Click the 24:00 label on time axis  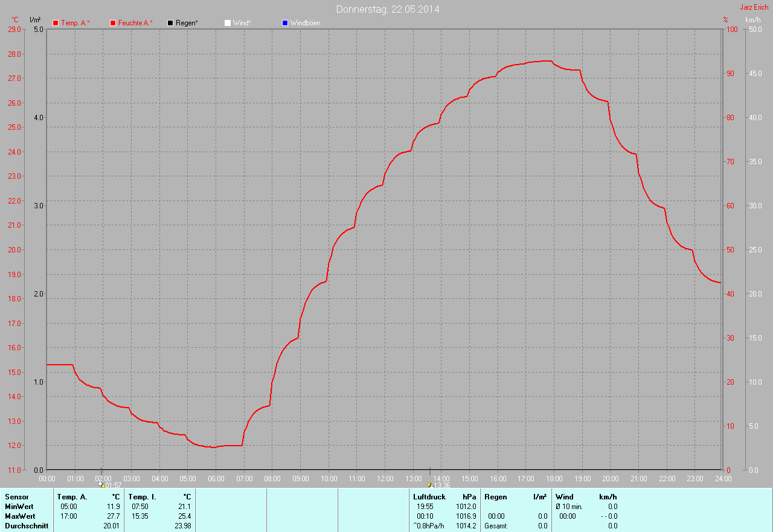coord(723,479)
